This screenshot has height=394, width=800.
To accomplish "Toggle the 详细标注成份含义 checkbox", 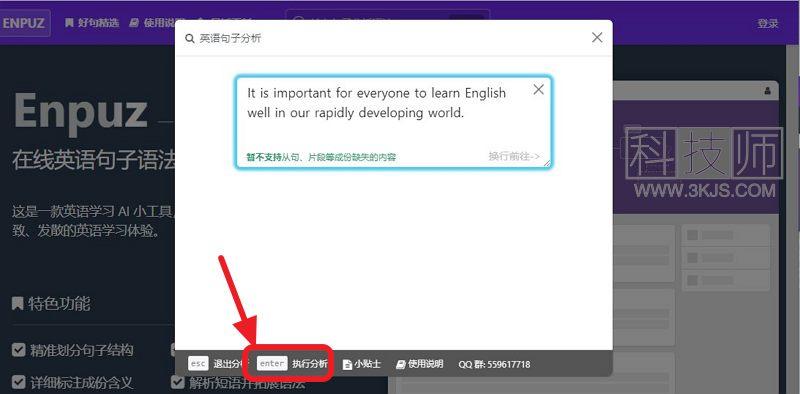I will [x=18, y=382].
